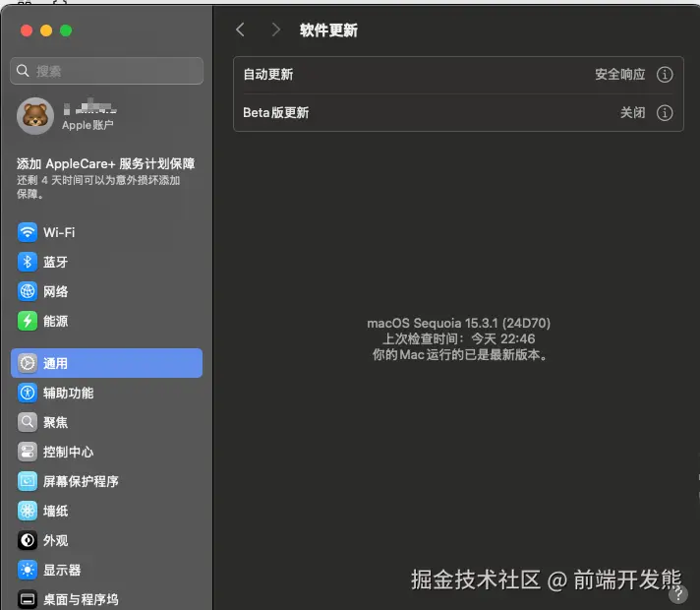
Task: Click the dock icon for 桌面与程序坞
Action: coord(28,599)
